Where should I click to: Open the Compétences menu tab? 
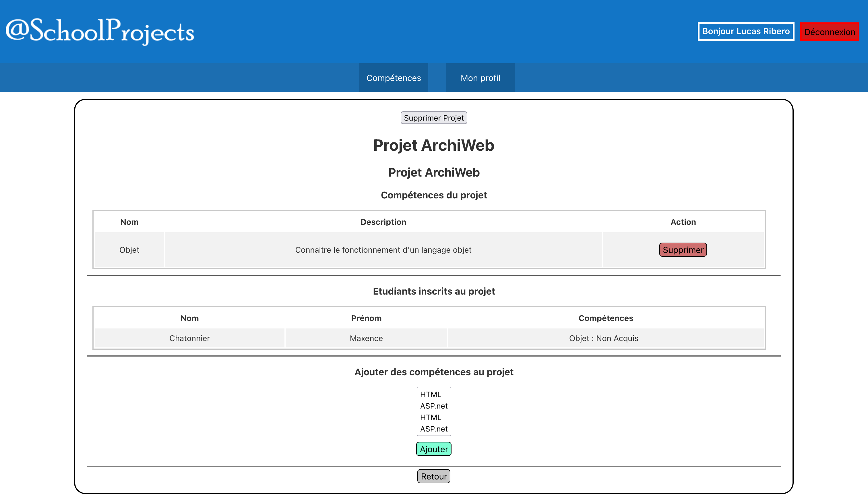pyautogui.click(x=394, y=78)
